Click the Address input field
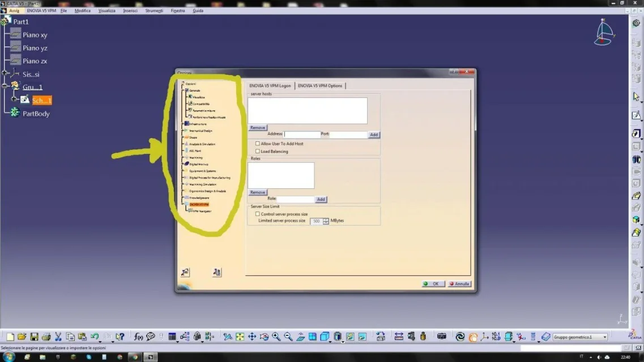Viewport: 644px width, 362px height. click(x=302, y=134)
